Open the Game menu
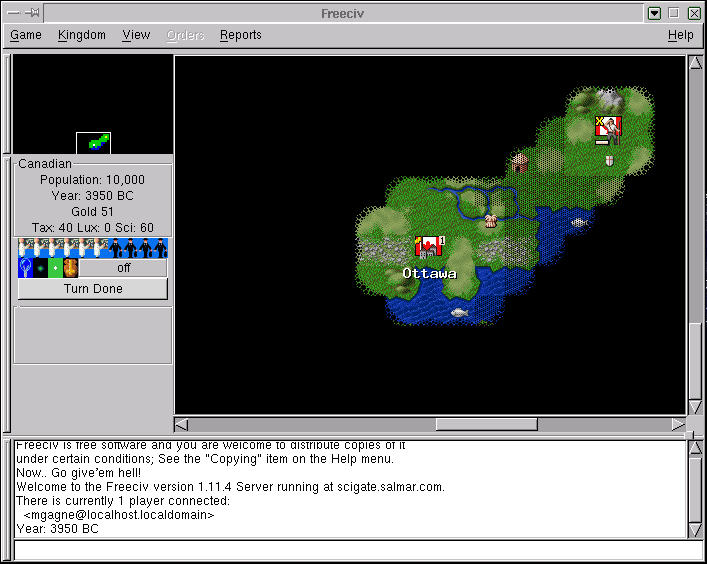This screenshot has height=564, width=707. (26, 35)
